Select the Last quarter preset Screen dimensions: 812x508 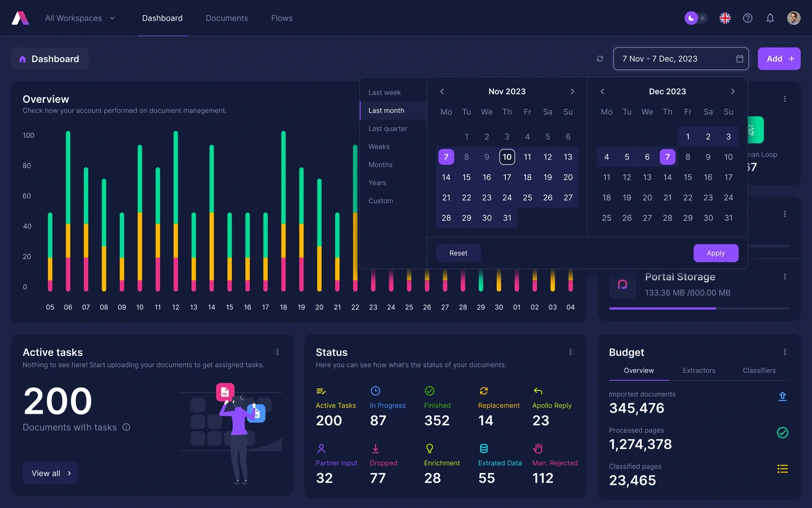pyautogui.click(x=393, y=129)
